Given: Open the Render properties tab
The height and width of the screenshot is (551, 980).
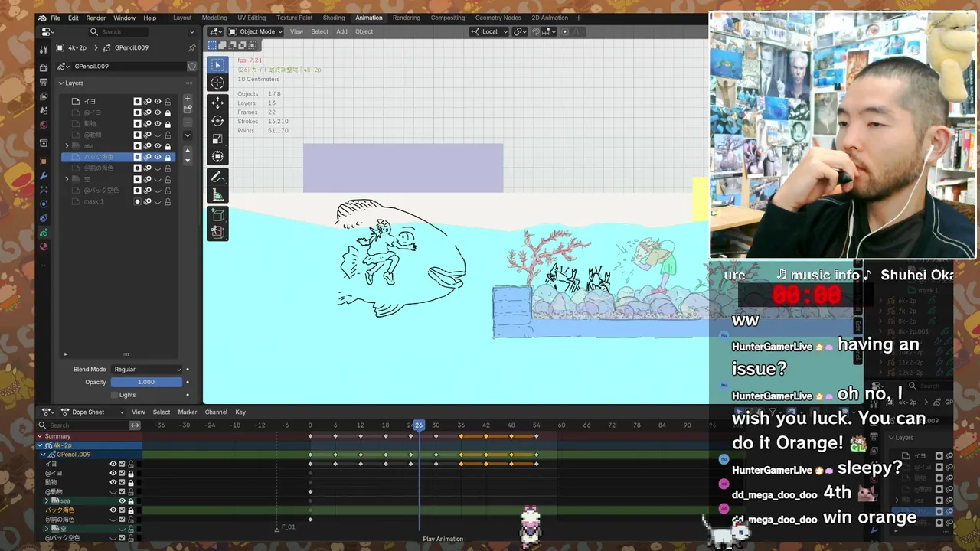Looking at the screenshot, I should (44, 68).
